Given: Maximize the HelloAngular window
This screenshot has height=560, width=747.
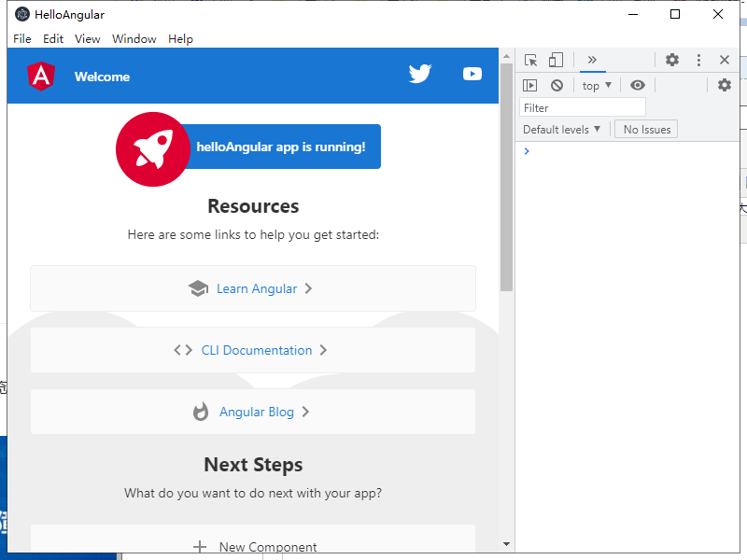Looking at the screenshot, I should [675, 14].
